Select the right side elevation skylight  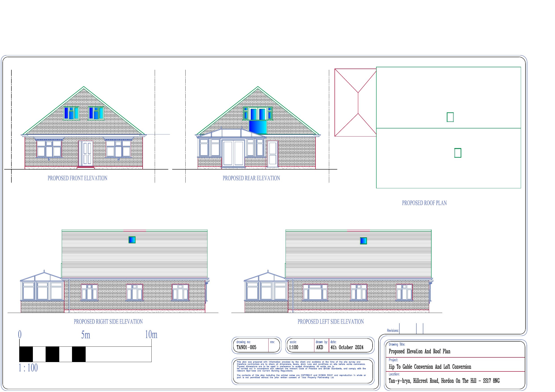132,240
